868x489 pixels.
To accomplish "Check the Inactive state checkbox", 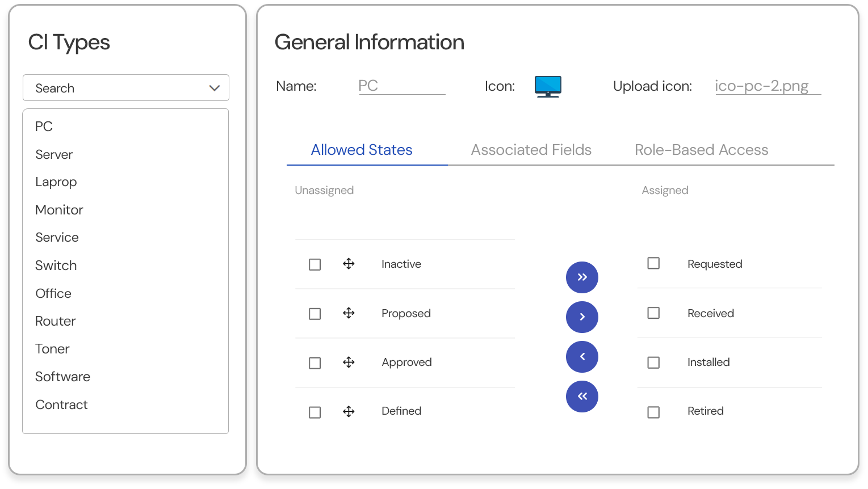I will click(315, 264).
